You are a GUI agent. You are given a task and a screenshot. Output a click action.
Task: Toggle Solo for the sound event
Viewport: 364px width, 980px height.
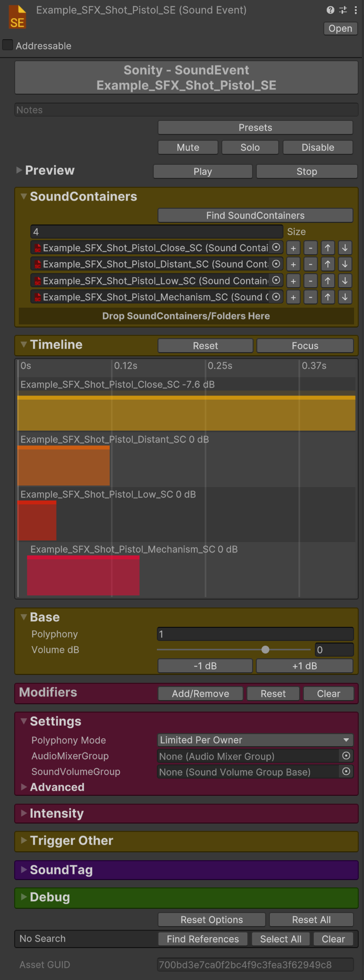(250, 148)
